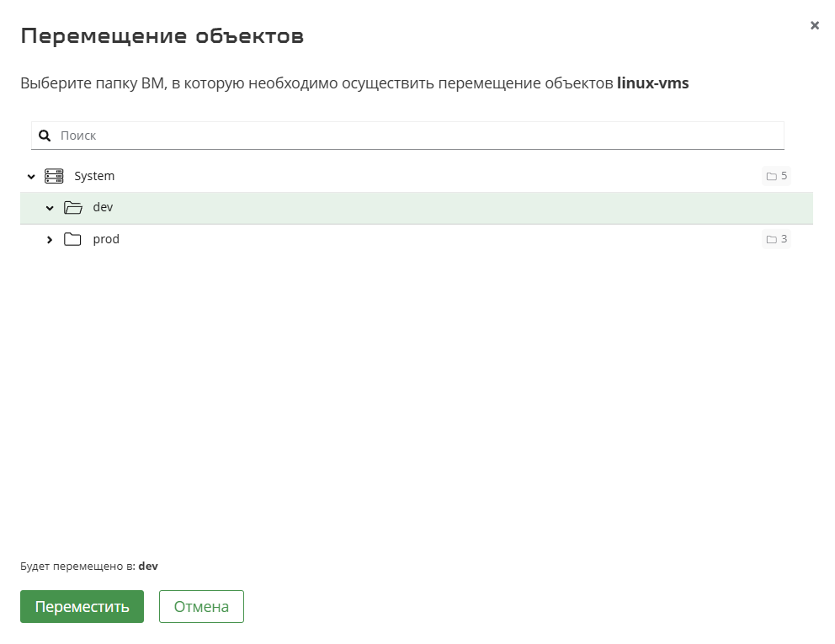Focus the Поиск search field
835x644 pixels.
[407, 136]
